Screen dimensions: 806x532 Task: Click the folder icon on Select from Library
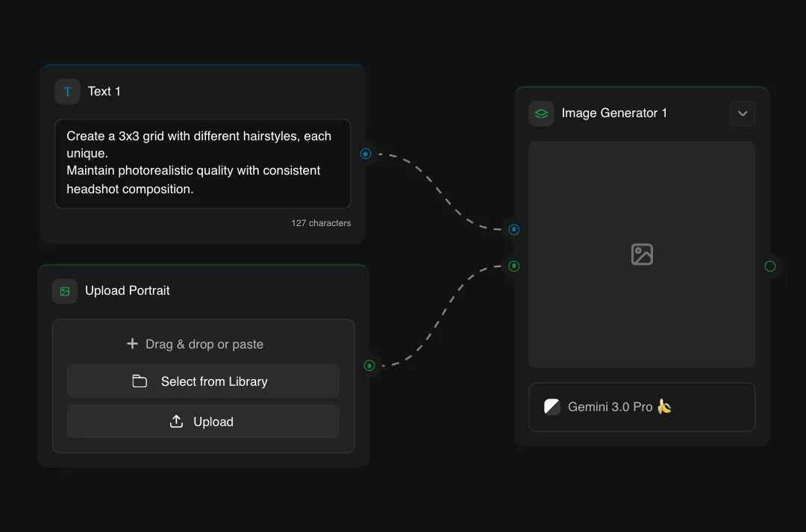[x=140, y=381]
